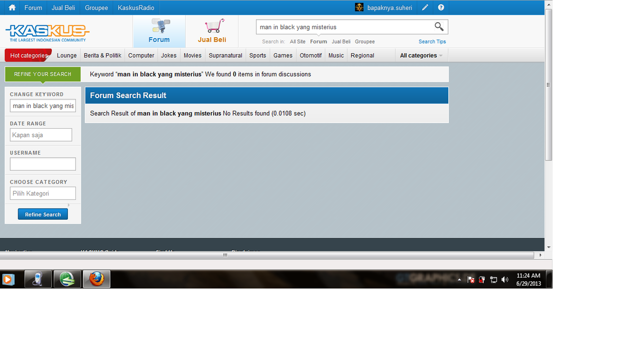Click the Show desktop strip
Viewport: 644px width, 362px height.
549,279
